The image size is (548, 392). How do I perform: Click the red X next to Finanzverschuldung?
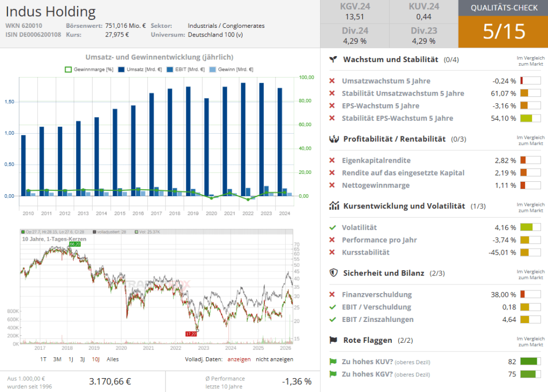tap(332, 294)
